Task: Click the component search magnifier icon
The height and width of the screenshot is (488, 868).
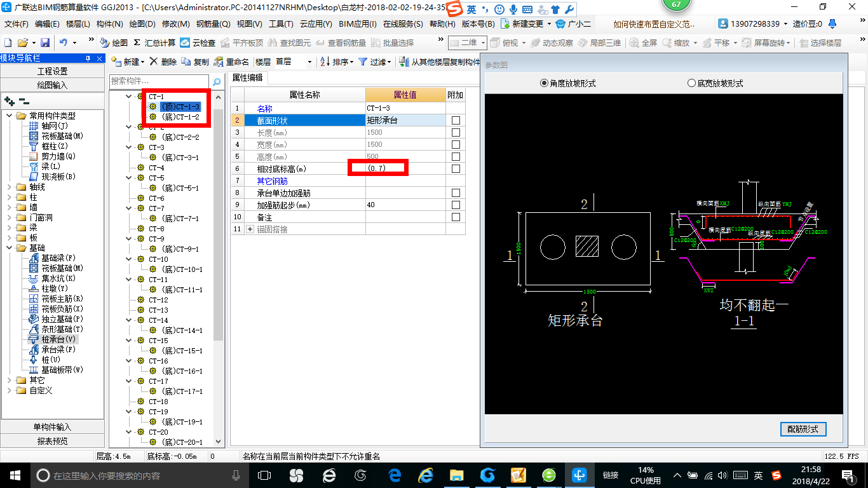Action: click(x=216, y=81)
